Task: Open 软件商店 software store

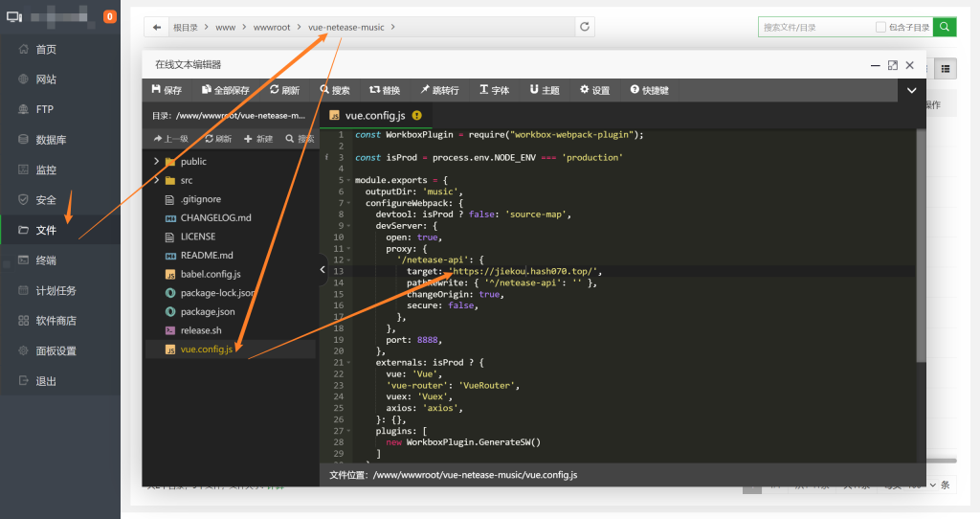Action: 55,320
